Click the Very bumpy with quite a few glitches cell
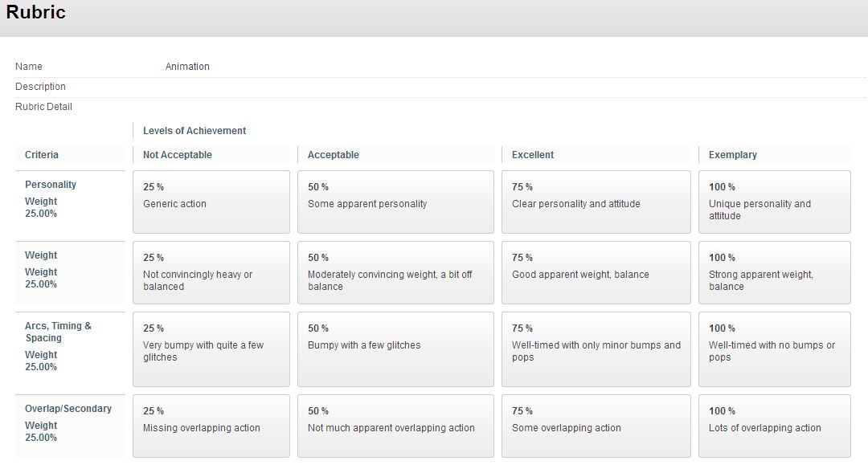Image resolution: width=868 pixels, height=473 pixels. pos(211,349)
